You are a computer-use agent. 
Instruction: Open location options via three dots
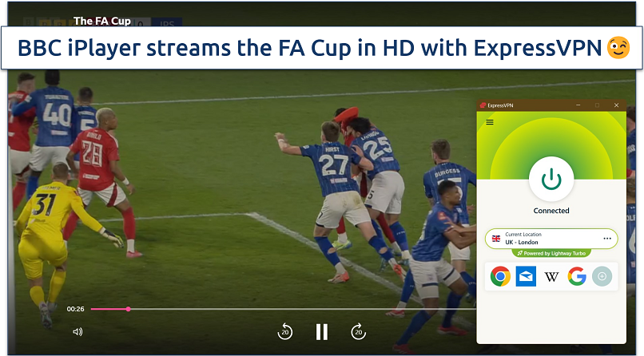(607, 239)
